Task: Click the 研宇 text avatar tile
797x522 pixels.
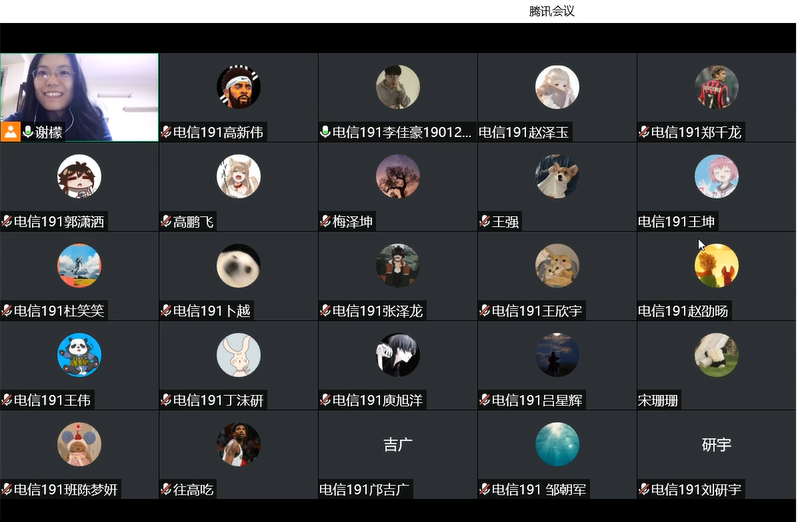Action: point(716,445)
